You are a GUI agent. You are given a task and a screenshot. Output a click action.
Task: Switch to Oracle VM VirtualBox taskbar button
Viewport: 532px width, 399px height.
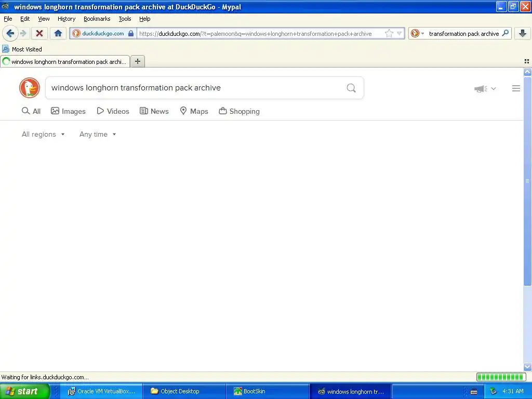[101, 391]
